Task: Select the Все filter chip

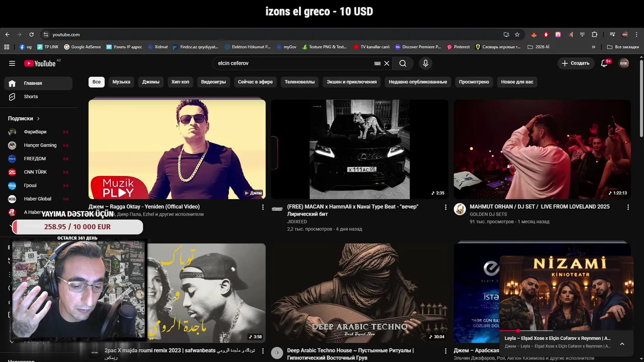Action: 96,82
